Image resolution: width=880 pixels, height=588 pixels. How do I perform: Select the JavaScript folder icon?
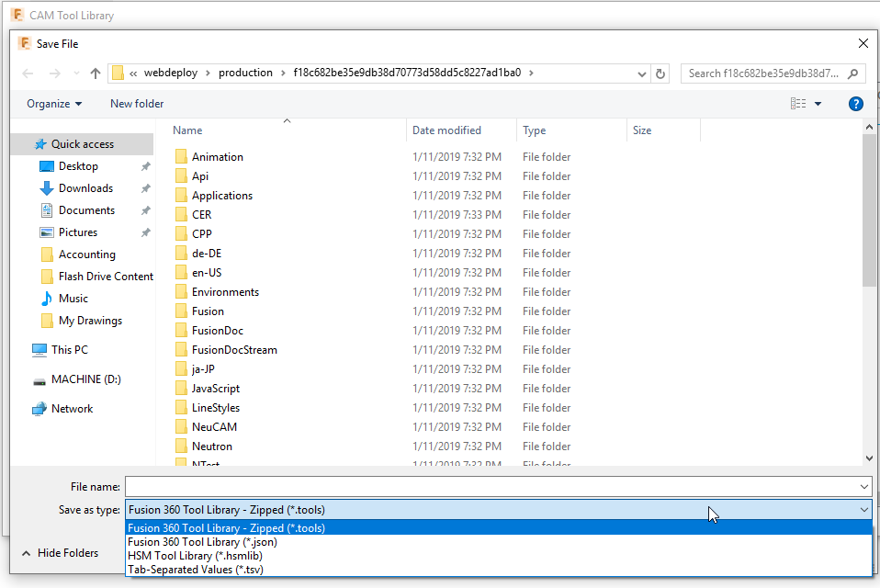pyautogui.click(x=181, y=389)
